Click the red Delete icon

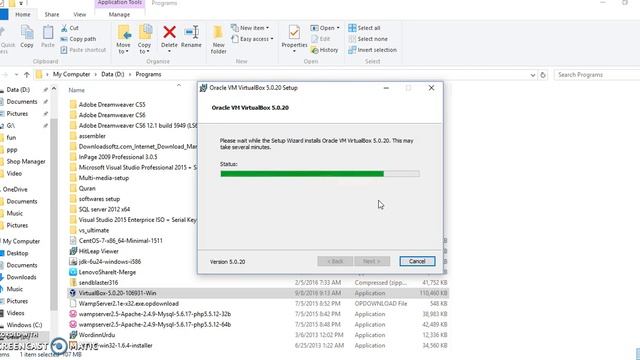[169, 32]
